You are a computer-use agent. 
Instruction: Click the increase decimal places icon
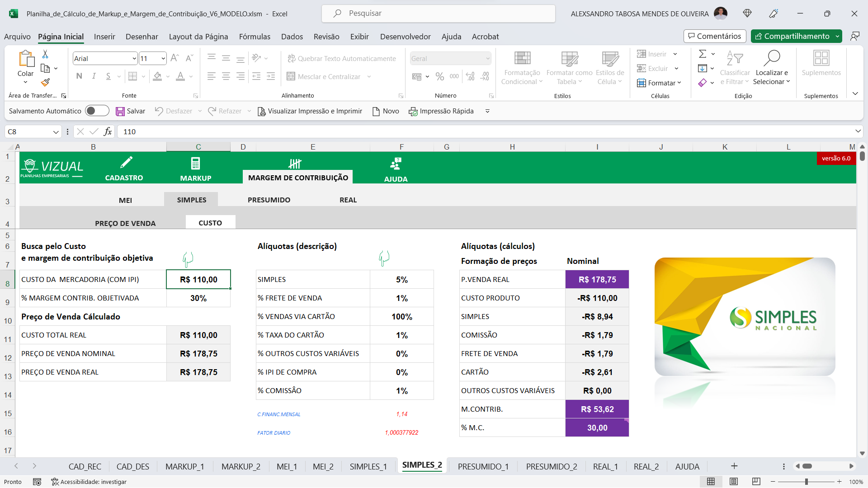click(470, 76)
